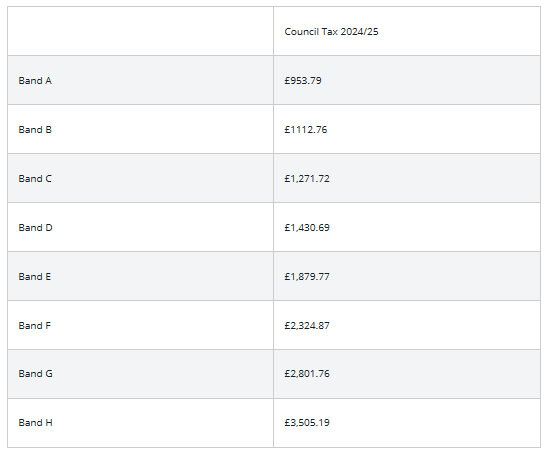
Task: Click the £3,505.19 amount cell
Action: [407, 423]
